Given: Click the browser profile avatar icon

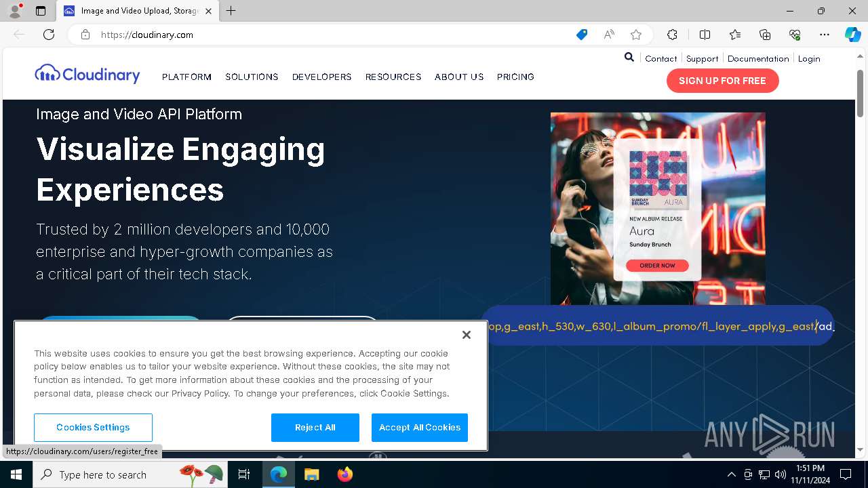Looking at the screenshot, I should (x=15, y=11).
